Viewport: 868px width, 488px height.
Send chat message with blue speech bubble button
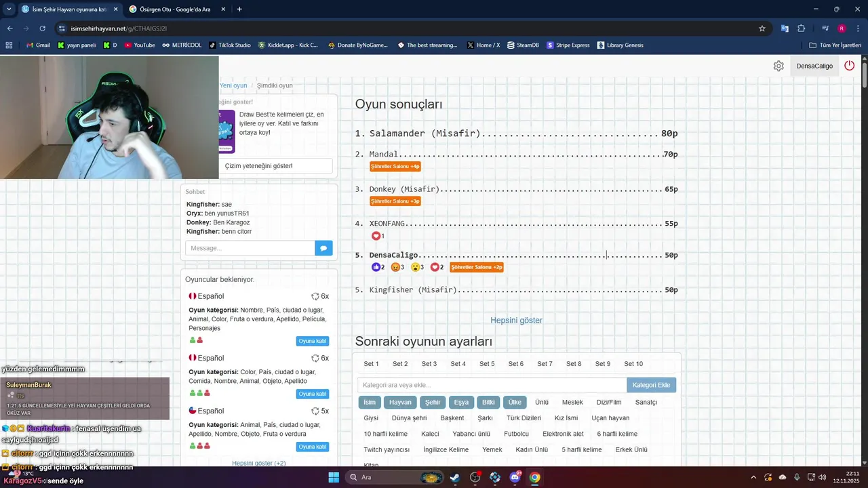pos(323,248)
